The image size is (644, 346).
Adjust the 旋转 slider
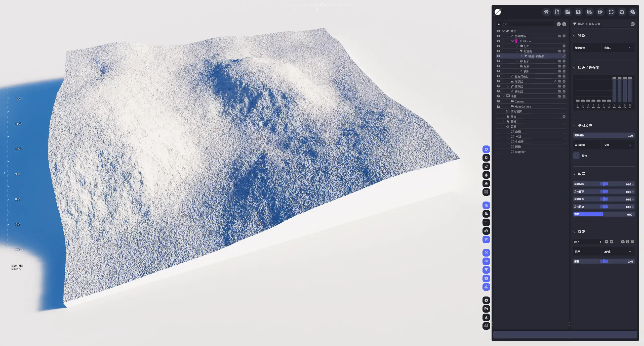tap(603, 214)
